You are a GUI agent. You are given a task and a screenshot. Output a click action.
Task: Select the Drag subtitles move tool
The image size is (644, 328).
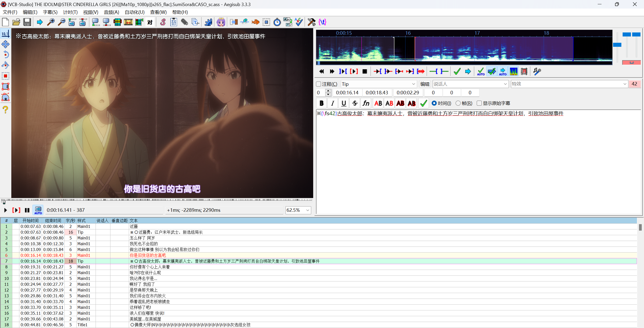tap(6, 44)
